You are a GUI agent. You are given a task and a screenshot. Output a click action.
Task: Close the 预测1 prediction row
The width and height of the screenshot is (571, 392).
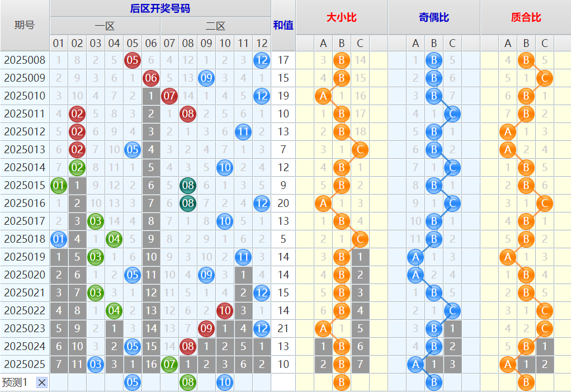(x=42, y=382)
